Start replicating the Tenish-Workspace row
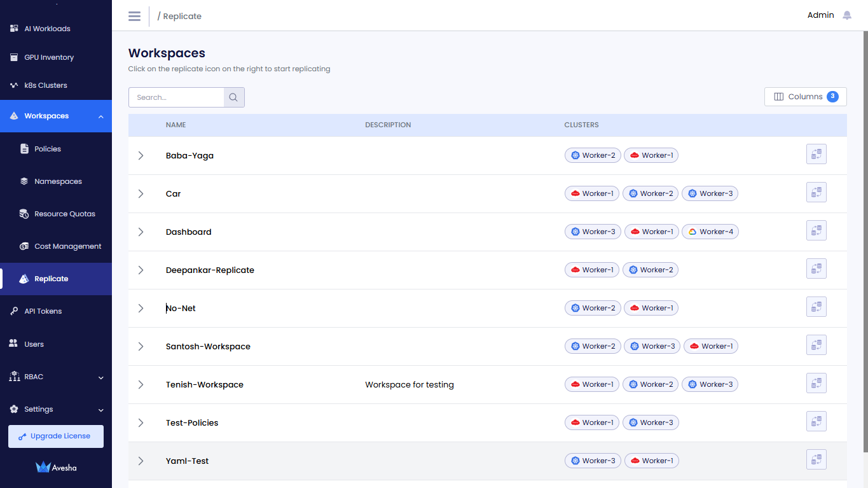This screenshot has width=868, height=488. pos(816,383)
